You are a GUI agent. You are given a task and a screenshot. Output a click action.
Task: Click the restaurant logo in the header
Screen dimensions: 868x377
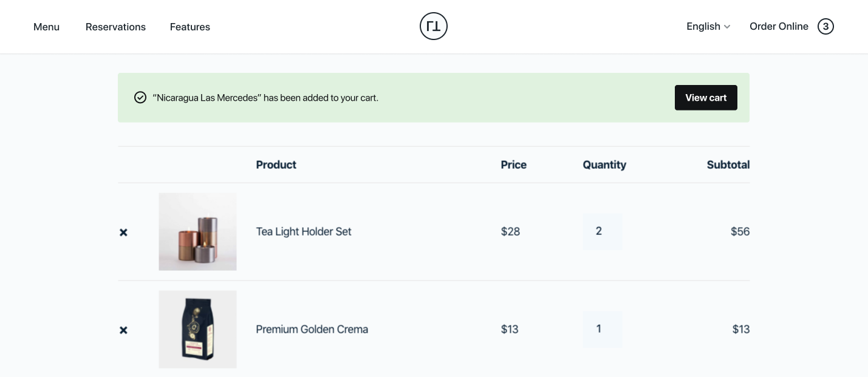point(433,26)
